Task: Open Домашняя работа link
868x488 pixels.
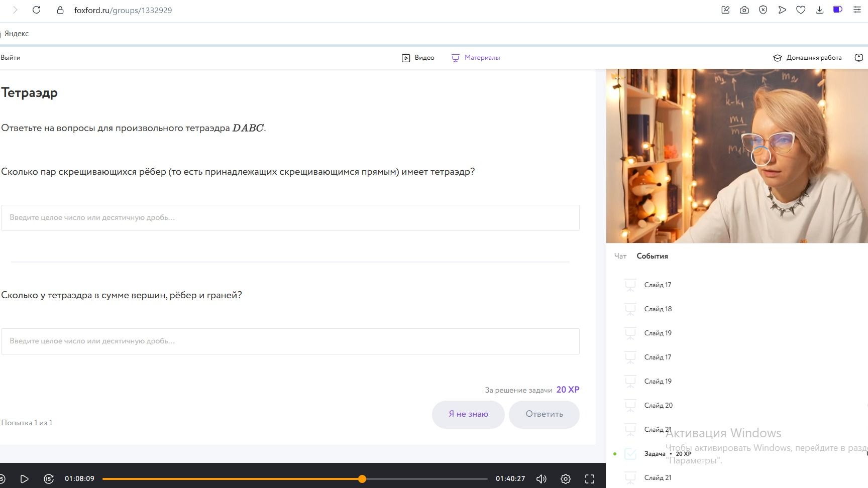Action: tap(808, 58)
